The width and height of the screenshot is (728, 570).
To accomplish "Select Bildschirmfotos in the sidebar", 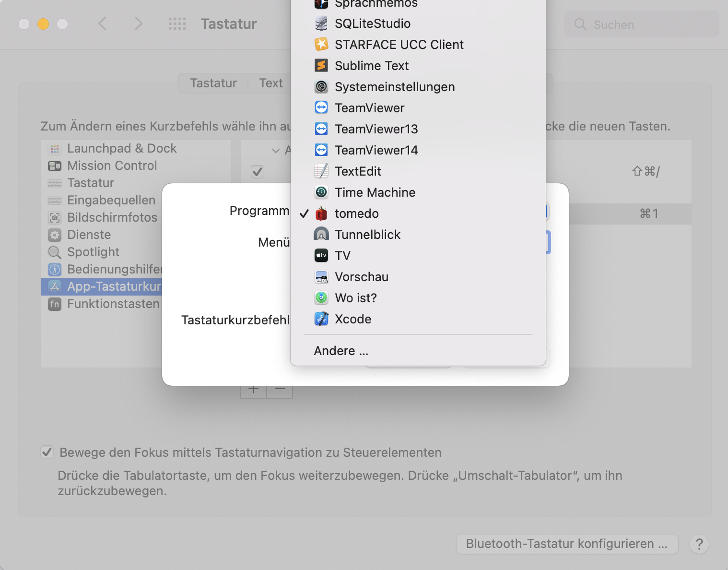I will pyautogui.click(x=102, y=217).
